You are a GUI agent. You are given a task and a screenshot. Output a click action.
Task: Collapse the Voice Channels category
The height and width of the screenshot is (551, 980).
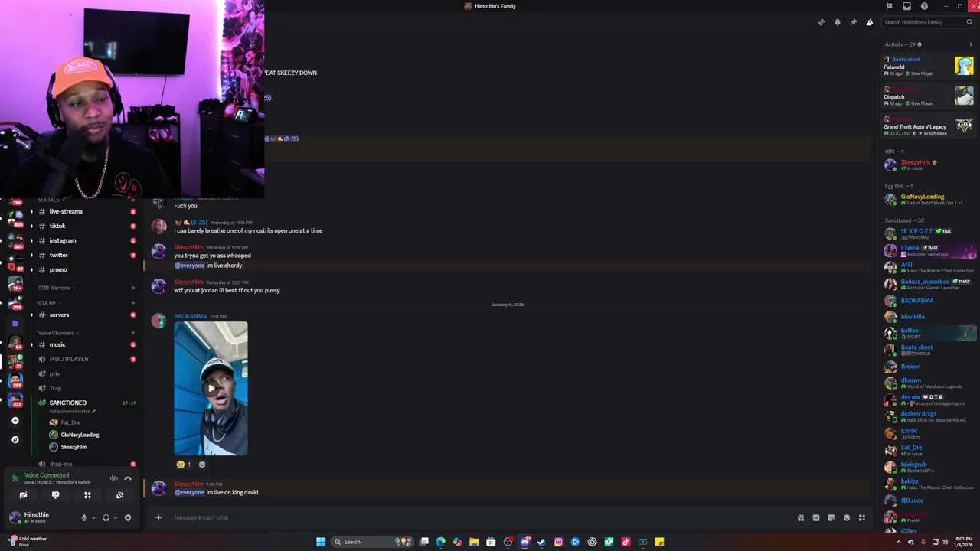(x=58, y=333)
